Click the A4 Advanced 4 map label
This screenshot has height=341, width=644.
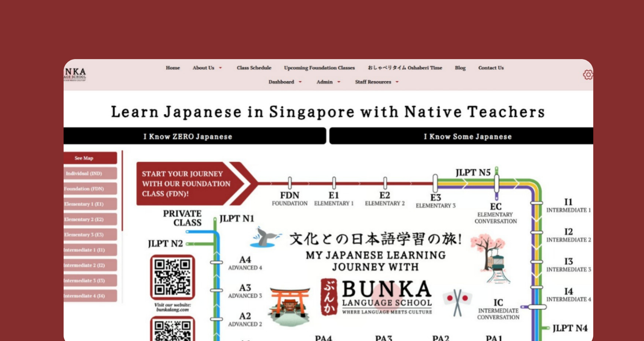(245, 263)
